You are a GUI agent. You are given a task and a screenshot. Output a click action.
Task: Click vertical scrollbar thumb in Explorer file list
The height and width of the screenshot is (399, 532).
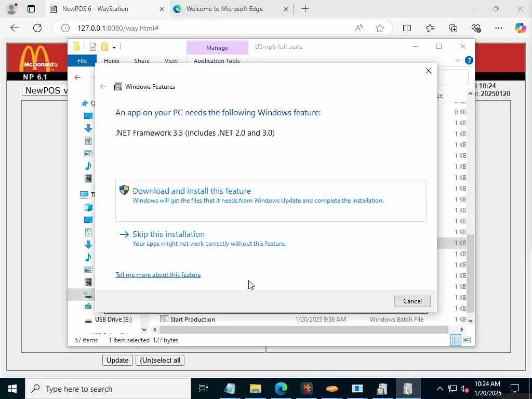click(470, 273)
